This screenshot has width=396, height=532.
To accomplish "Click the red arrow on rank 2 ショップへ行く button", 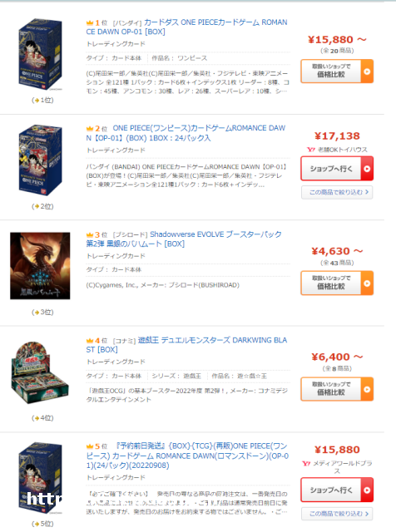I will 367,169.
